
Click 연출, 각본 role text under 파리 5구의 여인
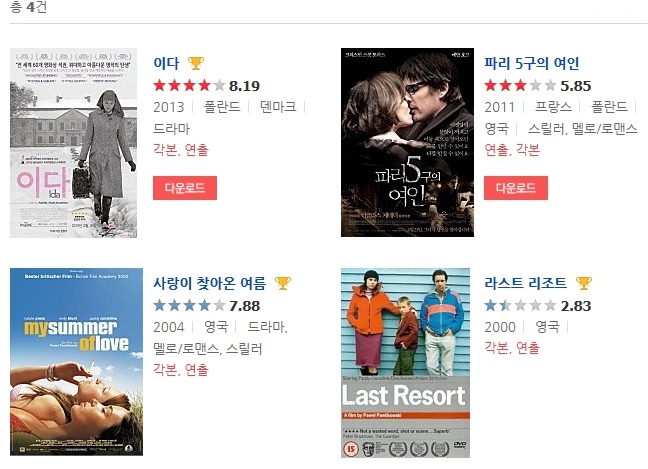pos(512,150)
